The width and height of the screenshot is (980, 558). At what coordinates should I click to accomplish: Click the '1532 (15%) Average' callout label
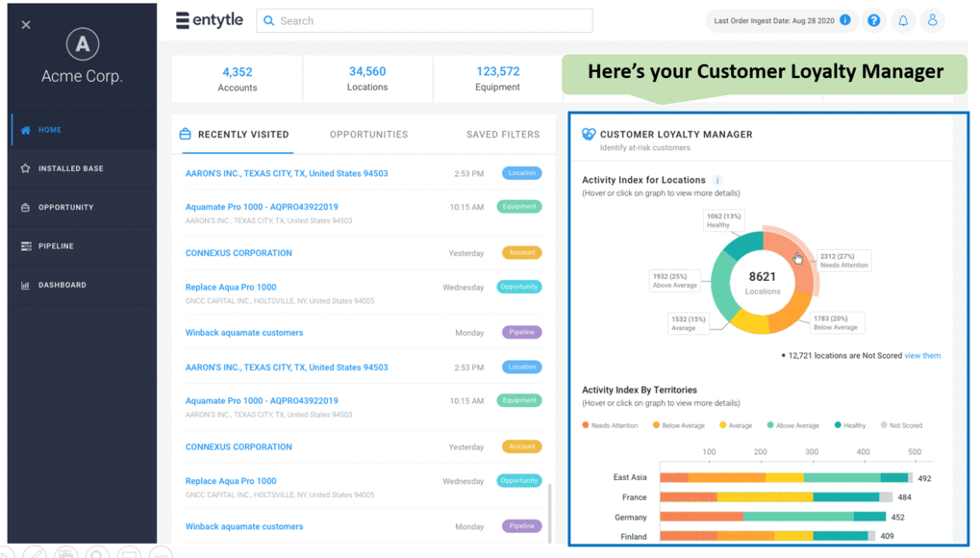pos(689,323)
